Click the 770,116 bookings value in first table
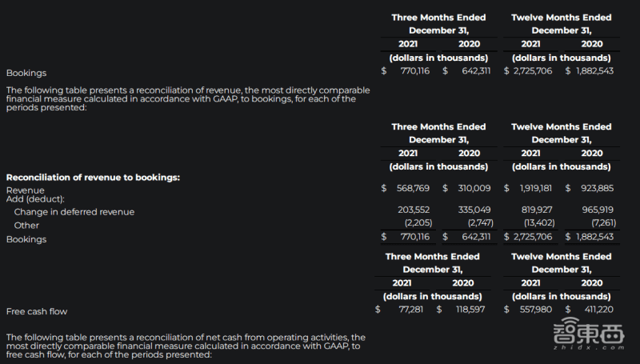The height and width of the screenshot is (364, 640). (414, 70)
